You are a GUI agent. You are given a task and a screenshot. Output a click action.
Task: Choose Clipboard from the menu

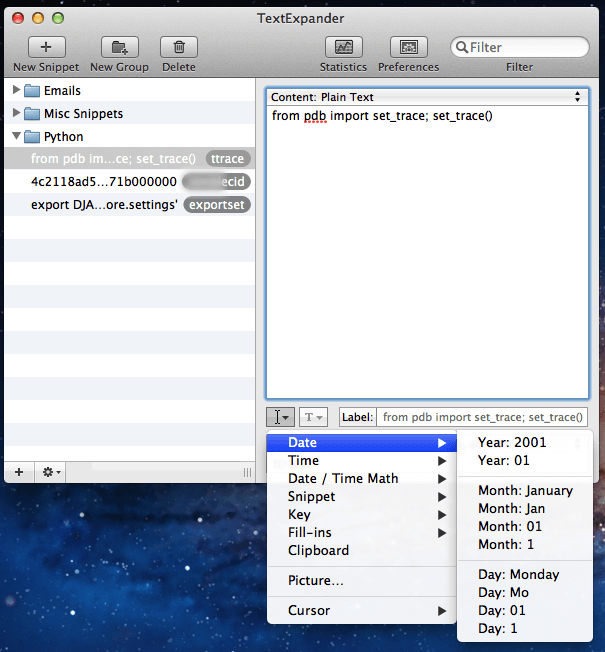point(362,551)
